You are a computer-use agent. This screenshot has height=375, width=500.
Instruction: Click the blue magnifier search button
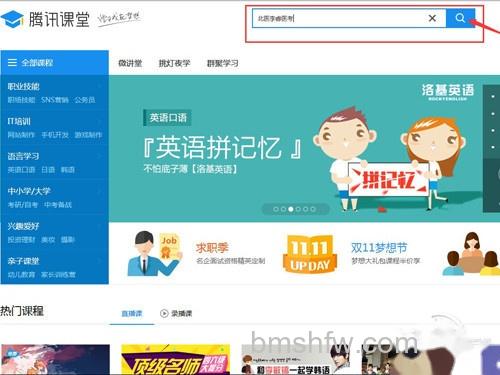460,18
